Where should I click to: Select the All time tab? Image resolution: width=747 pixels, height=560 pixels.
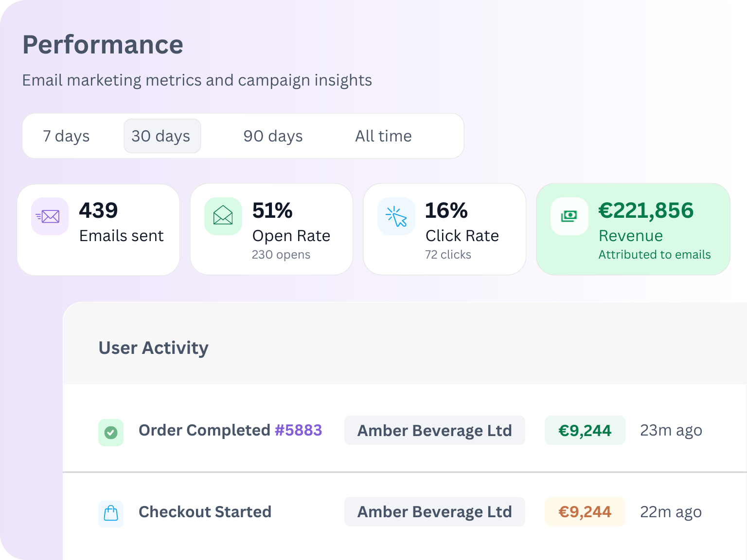coord(383,136)
